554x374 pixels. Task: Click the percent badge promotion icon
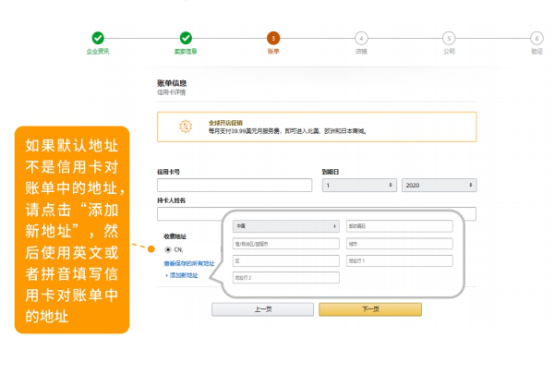185,126
